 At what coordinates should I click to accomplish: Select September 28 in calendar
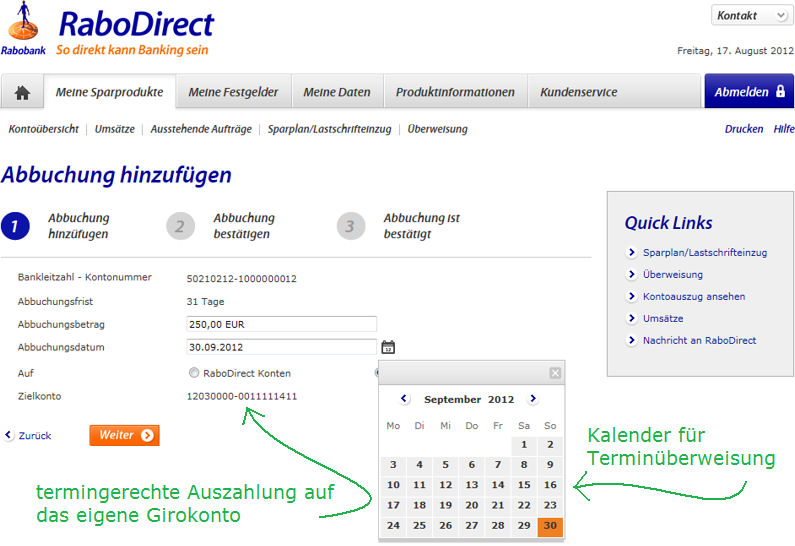pyautogui.click(x=498, y=526)
